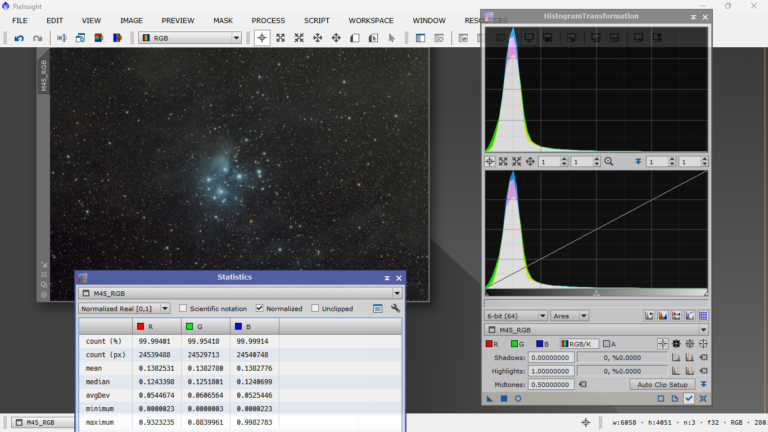Untick the Normalized checkbox in Statistics
Screen dimensions: 768x432
coord(259,308)
